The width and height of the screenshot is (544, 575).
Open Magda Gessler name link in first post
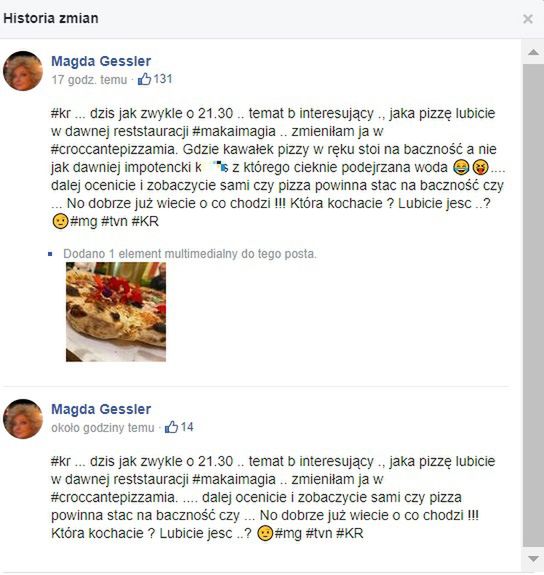(x=101, y=61)
